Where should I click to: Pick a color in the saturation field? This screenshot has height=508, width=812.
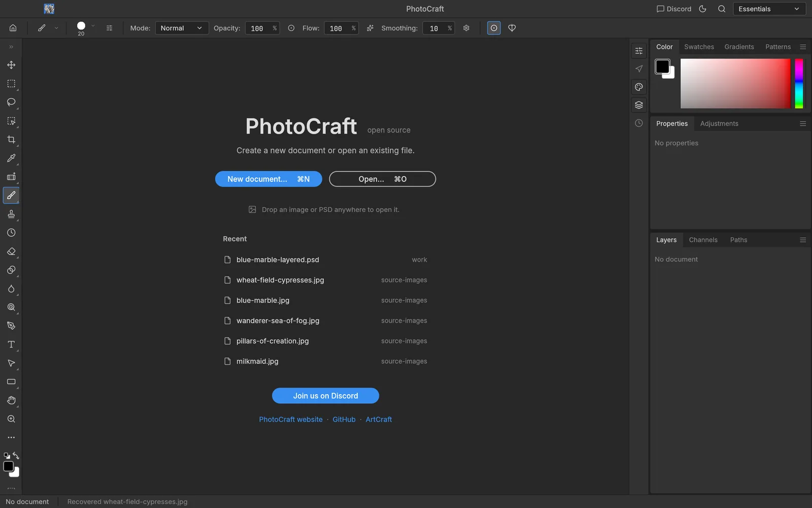(735, 83)
